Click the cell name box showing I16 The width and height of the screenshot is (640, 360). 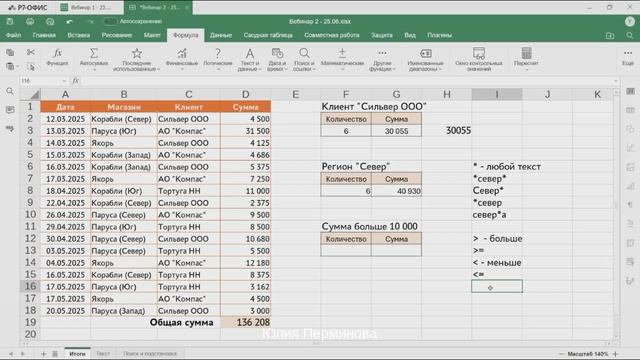click(x=43, y=81)
